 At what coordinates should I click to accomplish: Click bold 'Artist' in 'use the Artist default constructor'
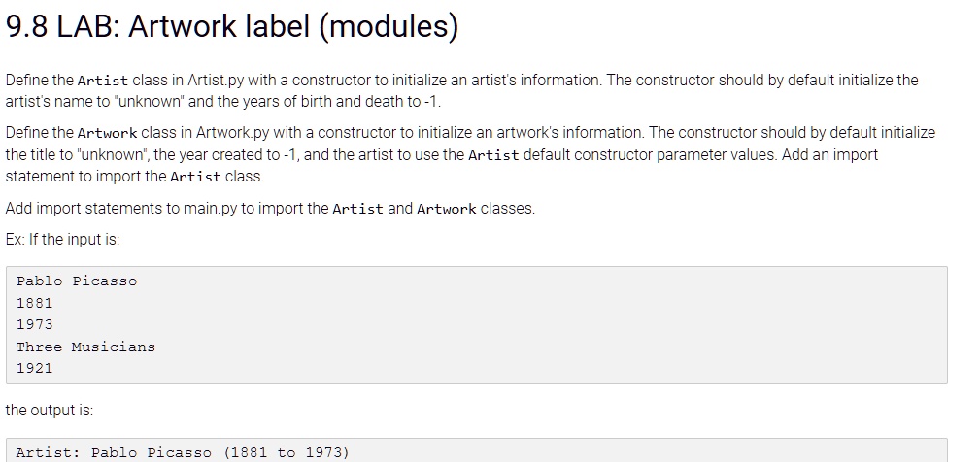(493, 155)
